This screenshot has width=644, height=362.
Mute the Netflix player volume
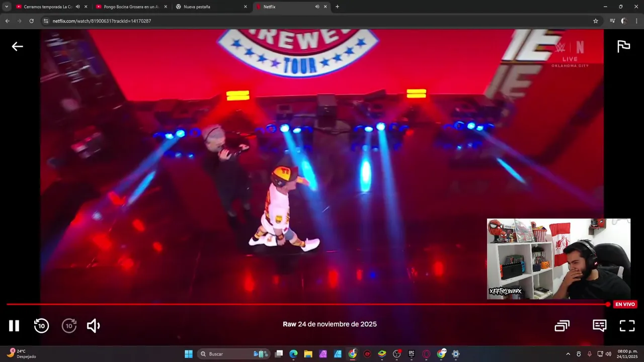(94, 326)
